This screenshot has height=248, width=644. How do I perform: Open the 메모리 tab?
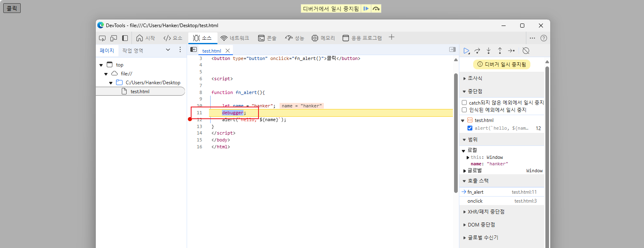(323, 38)
